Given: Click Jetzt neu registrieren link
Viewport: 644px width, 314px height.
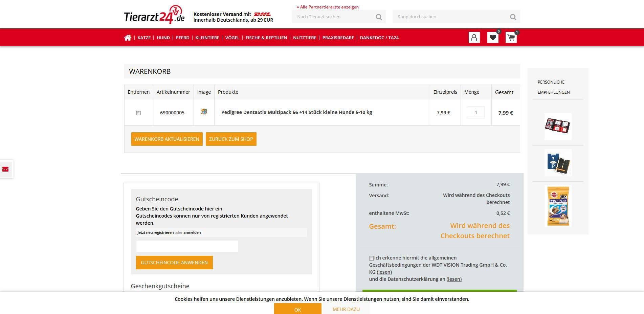Looking at the screenshot, I should pyautogui.click(x=155, y=232).
